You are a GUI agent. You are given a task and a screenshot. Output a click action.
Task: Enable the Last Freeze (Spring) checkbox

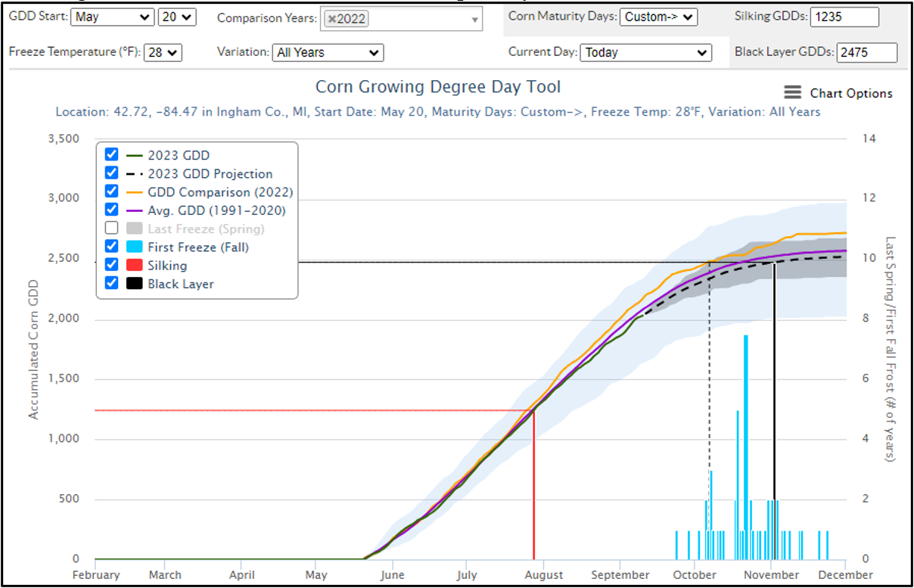pos(111,228)
